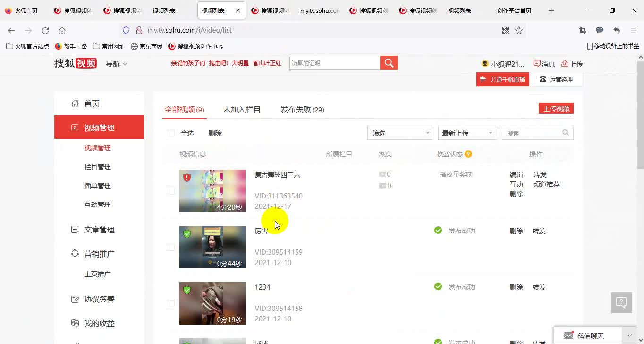
Task: Click 转发 for video 厉害
Action: (x=539, y=231)
